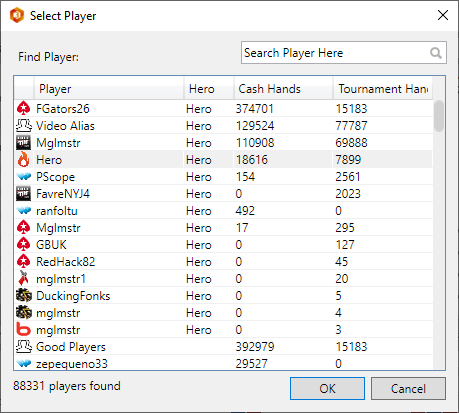
Task: Sort by the Player column header
Action: pyautogui.click(x=109, y=89)
